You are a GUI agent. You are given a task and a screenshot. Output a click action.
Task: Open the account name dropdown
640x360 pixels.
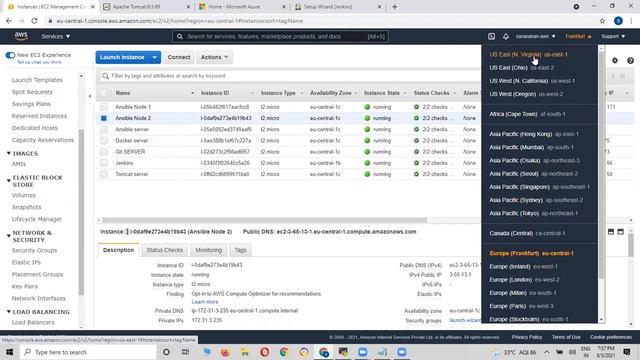[535, 36]
